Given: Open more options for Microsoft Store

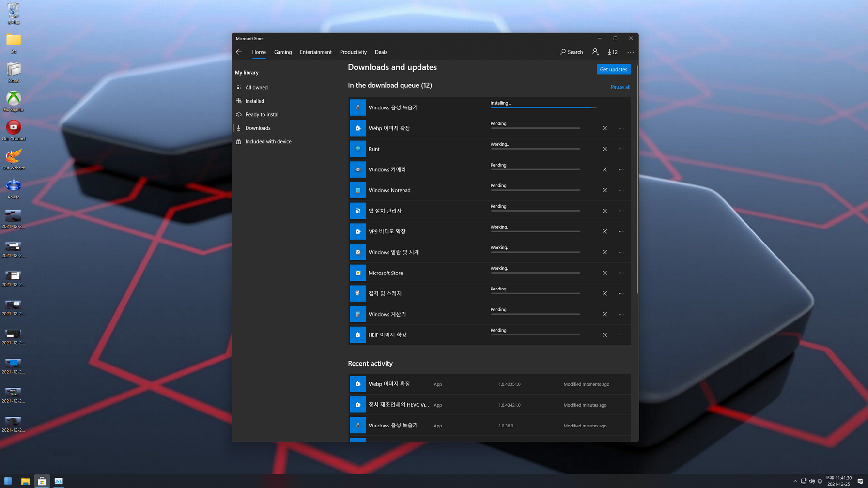Looking at the screenshot, I should coord(621,273).
